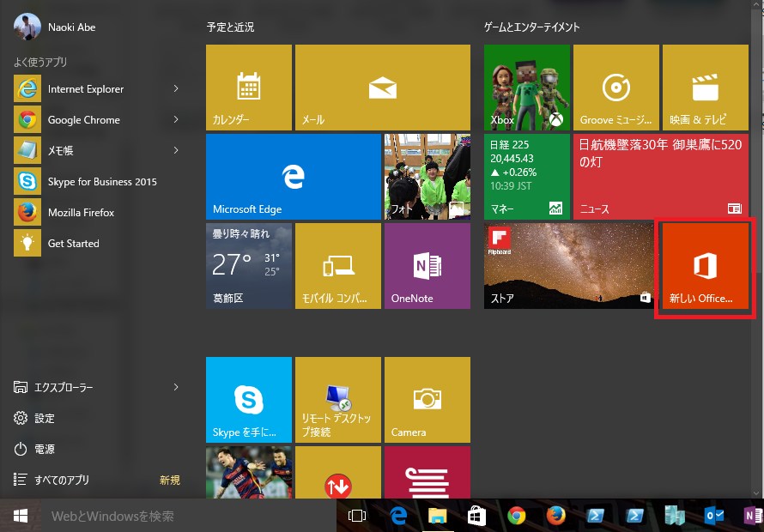Image resolution: width=764 pixels, height=532 pixels.
Task: Open the Xbox tile
Action: pos(527,88)
